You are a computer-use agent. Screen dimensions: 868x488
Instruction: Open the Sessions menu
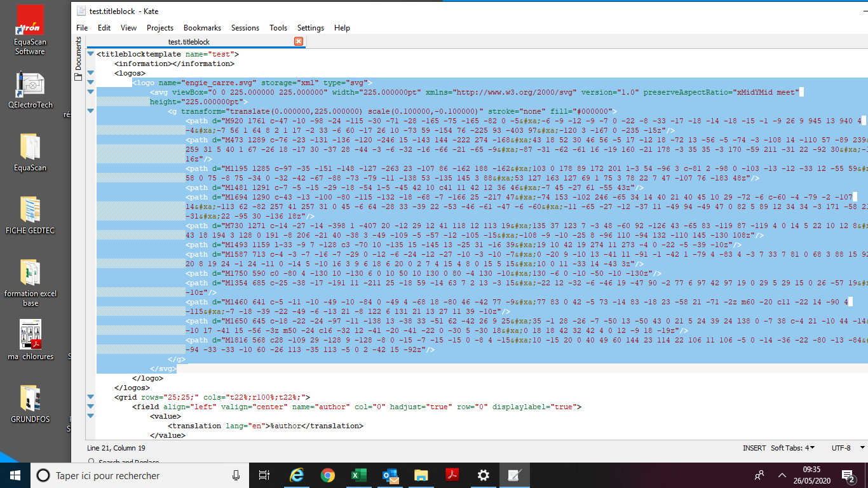tap(245, 28)
